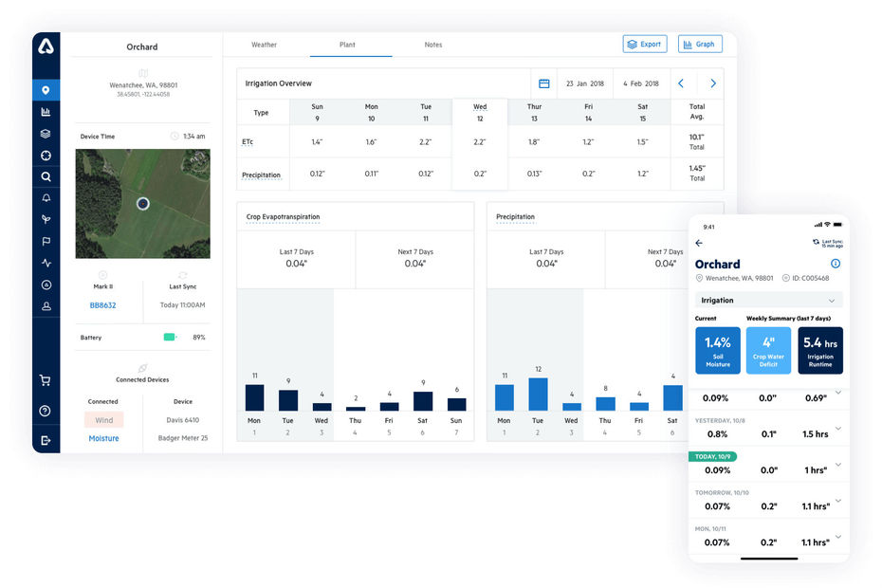Open the location pin sidebar item
The height and width of the screenshot is (588, 882).
pyautogui.click(x=46, y=90)
